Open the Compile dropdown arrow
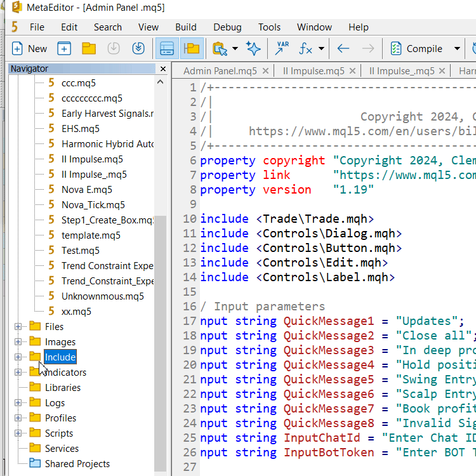Viewport: 476px width, 476px height. [457, 49]
